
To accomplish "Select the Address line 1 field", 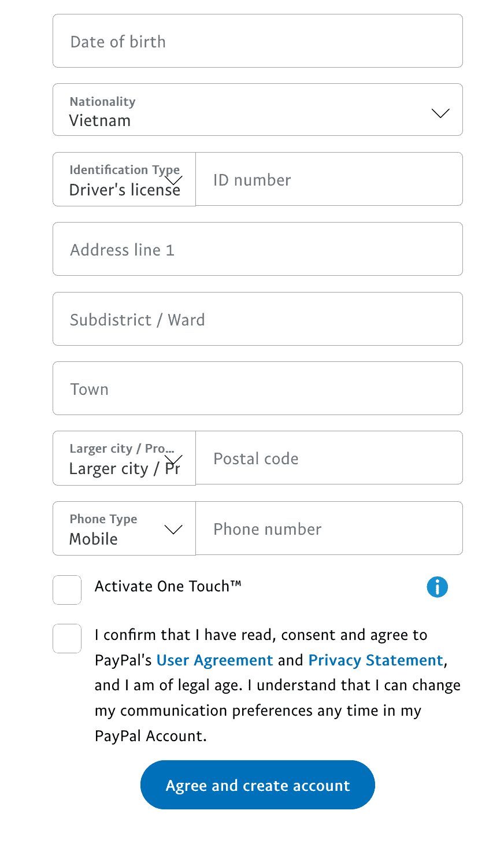I will pos(257,249).
